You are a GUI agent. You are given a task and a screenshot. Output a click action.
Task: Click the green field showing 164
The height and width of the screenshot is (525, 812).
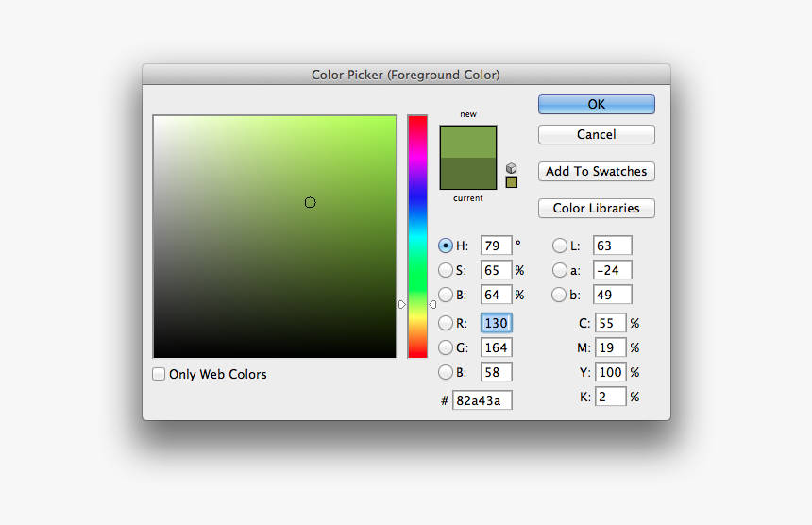pyautogui.click(x=496, y=347)
